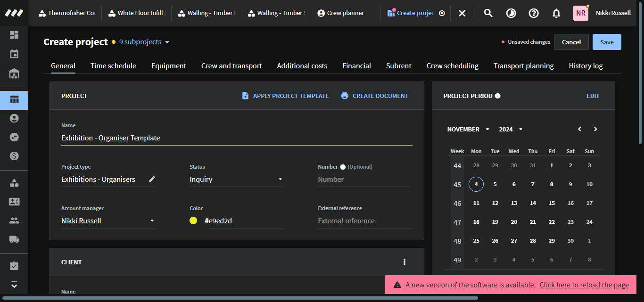This screenshot has width=644, height=302.
Task: Click the Save button
Action: [x=607, y=42]
